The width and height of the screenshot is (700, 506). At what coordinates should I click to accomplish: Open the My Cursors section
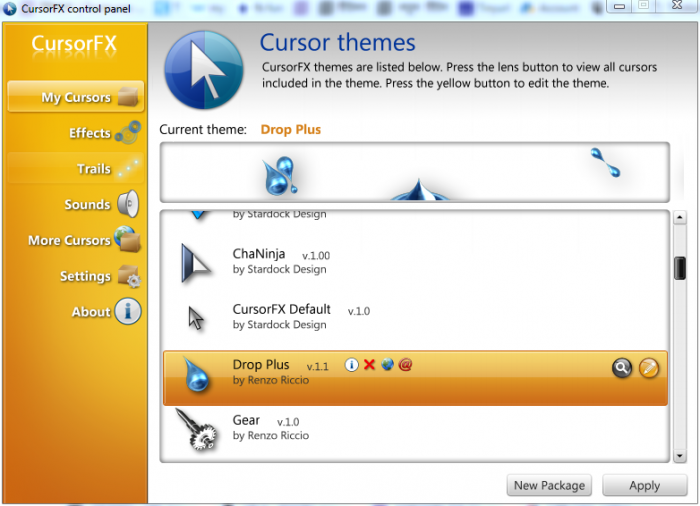tap(75, 96)
